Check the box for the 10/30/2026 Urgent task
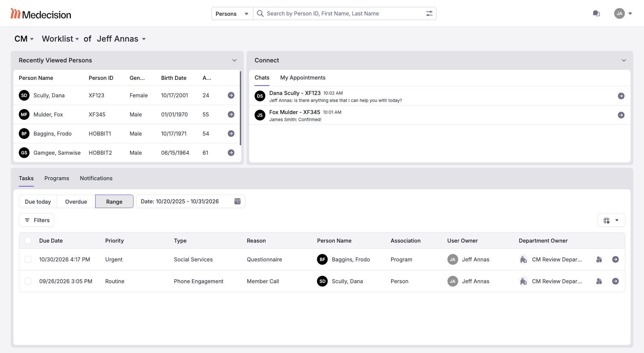The image size is (644, 353). point(28,259)
